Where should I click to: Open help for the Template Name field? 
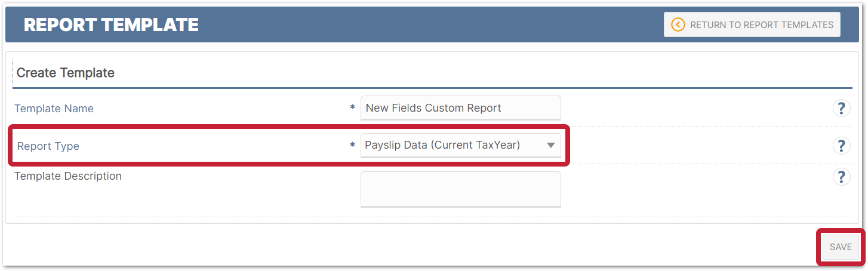[x=841, y=108]
